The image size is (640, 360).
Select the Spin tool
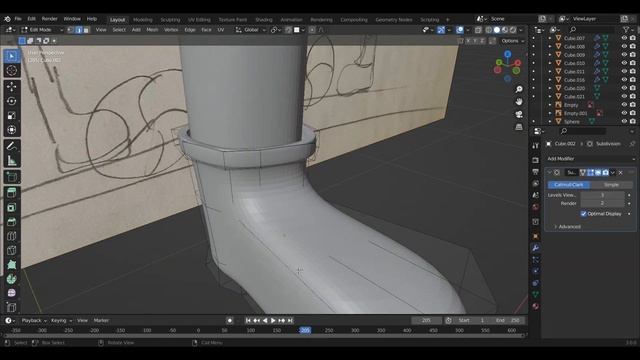coord(11,279)
